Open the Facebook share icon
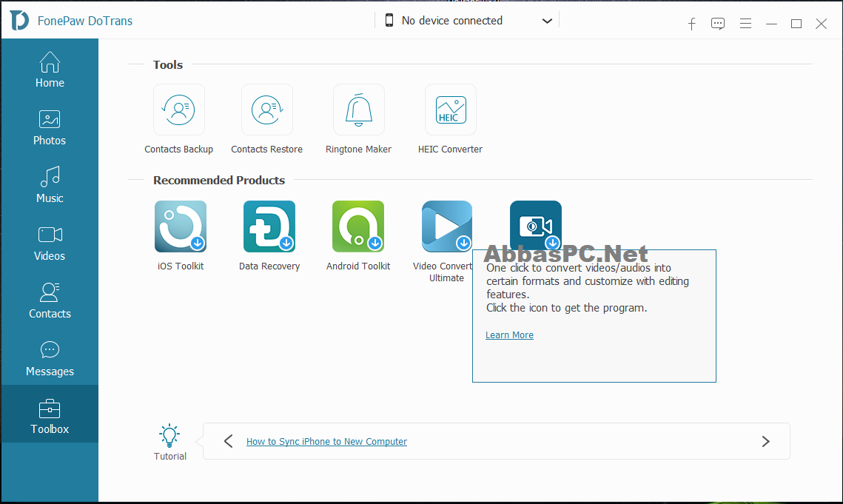The width and height of the screenshot is (843, 504). click(692, 24)
